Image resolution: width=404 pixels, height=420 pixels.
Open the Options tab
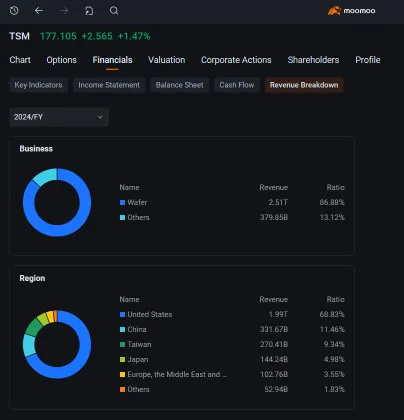[x=62, y=60]
